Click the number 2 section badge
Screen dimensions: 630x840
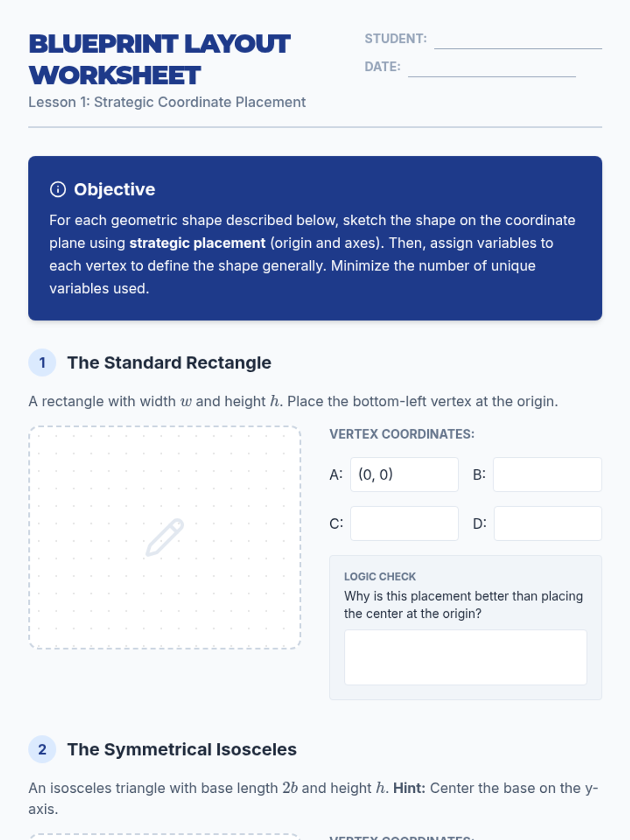(x=42, y=749)
